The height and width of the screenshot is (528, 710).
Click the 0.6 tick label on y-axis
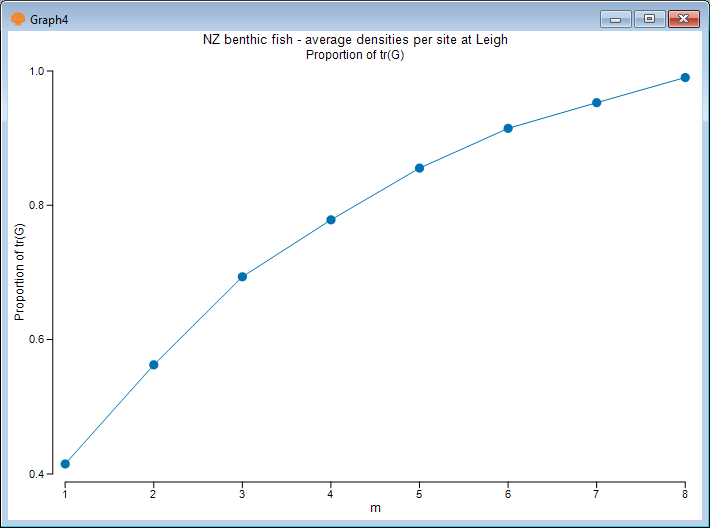[37, 340]
